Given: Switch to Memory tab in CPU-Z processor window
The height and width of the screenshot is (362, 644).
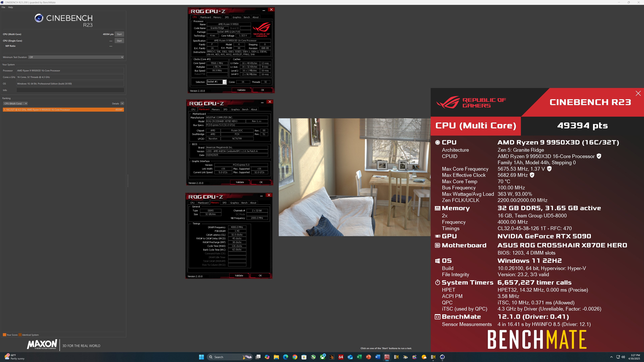Looking at the screenshot, I should [x=217, y=17].
